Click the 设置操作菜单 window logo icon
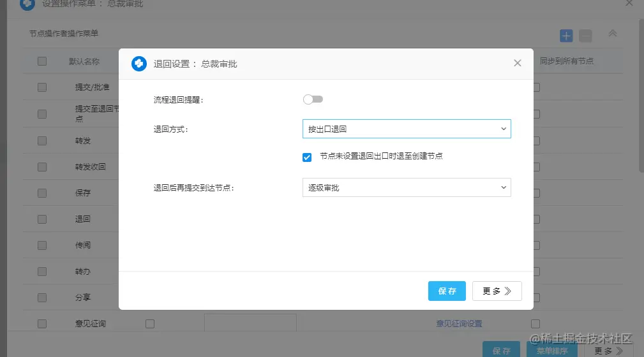The width and height of the screenshot is (644, 357). [x=27, y=4]
